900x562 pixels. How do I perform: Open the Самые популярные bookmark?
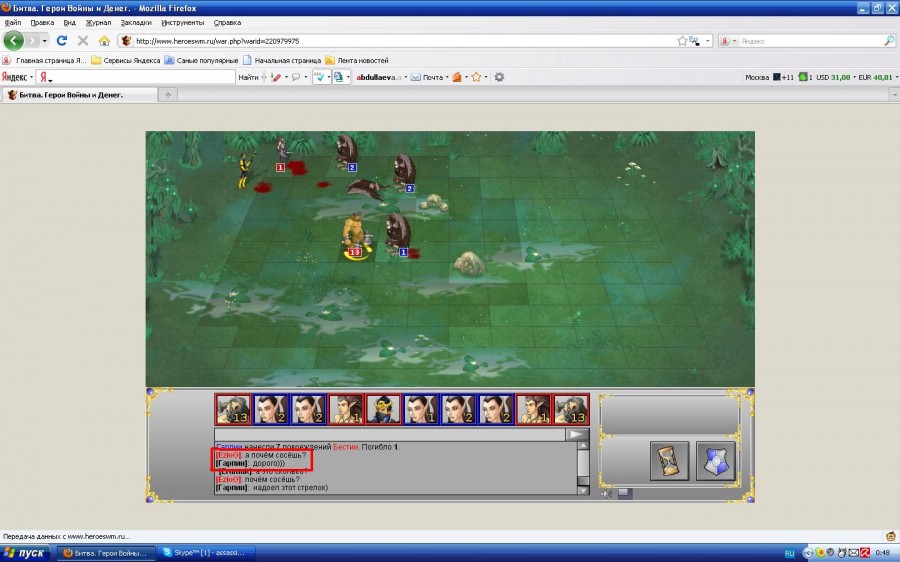201,60
